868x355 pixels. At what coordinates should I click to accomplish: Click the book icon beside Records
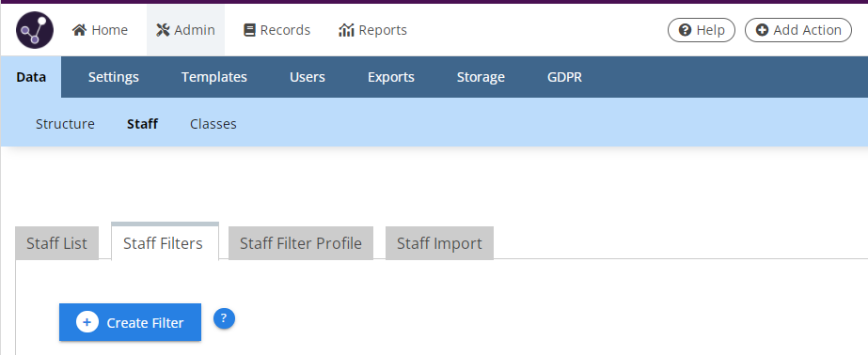[x=249, y=30]
